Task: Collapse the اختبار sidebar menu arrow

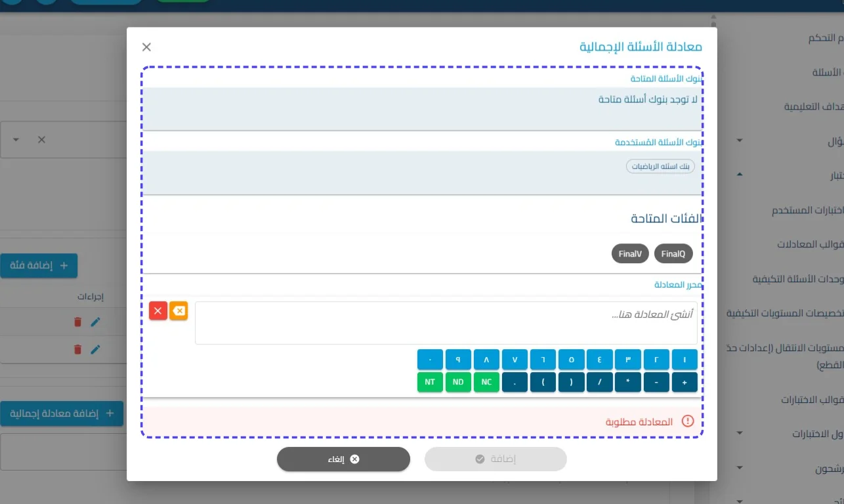Action: 740,175
